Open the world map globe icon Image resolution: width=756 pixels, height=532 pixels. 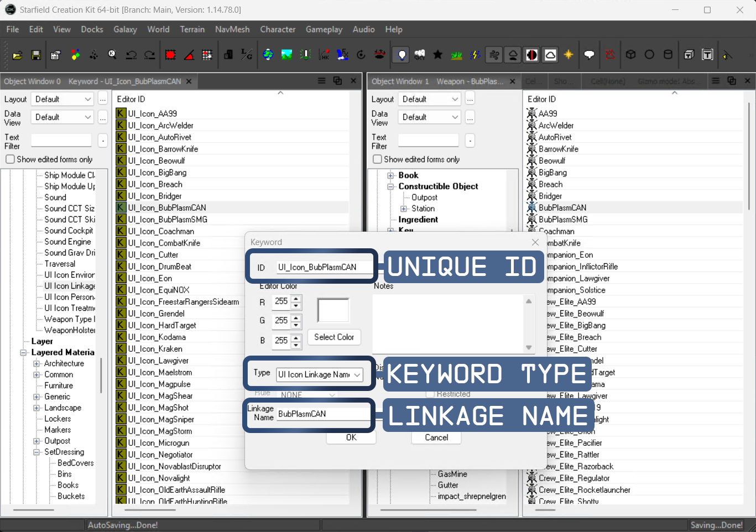click(269, 55)
